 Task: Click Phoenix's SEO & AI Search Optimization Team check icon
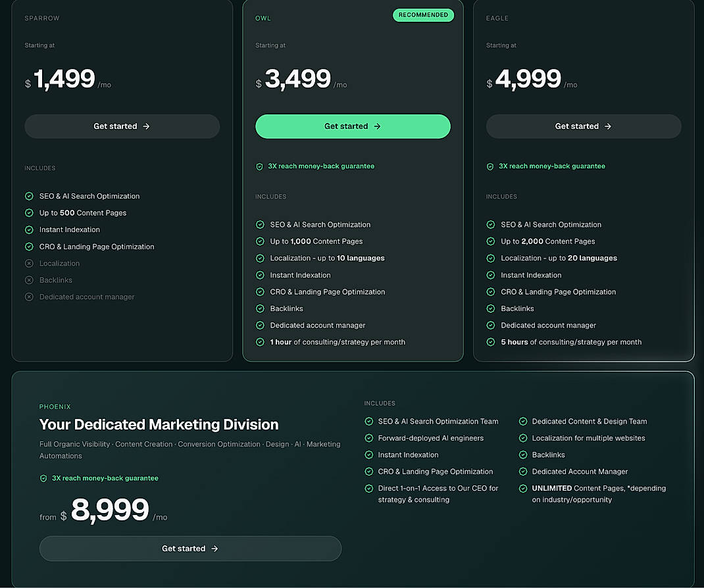[369, 422]
